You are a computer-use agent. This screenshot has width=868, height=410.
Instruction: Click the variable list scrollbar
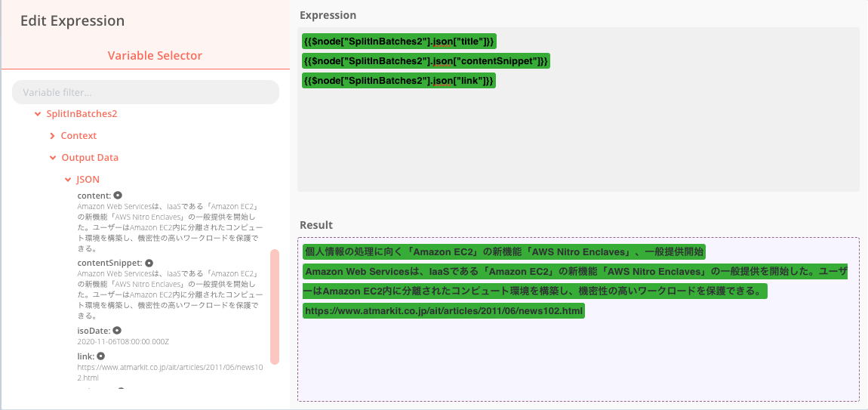tap(275, 307)
